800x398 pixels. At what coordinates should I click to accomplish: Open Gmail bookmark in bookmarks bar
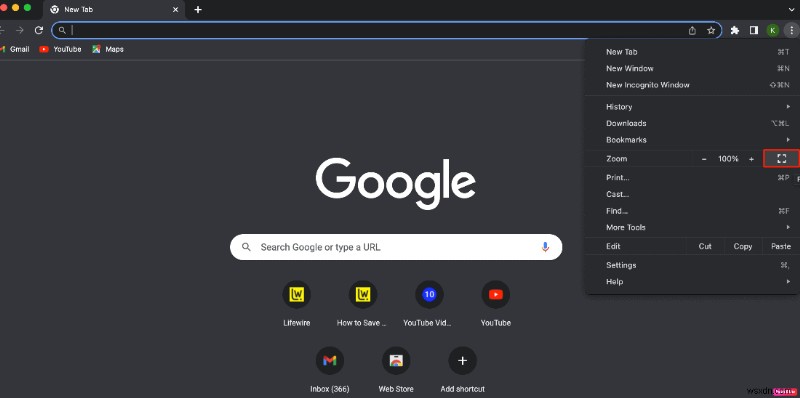(15, 49)
